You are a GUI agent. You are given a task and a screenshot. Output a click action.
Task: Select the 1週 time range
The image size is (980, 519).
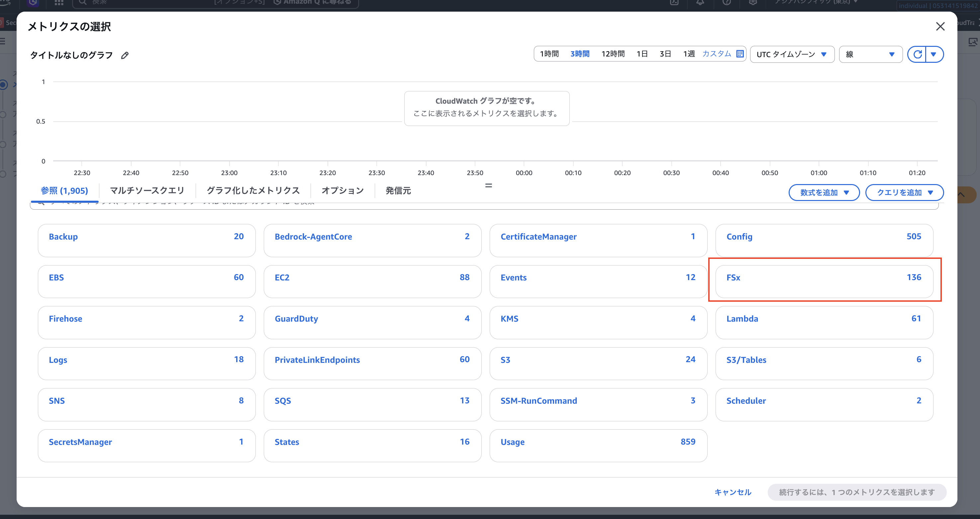[689, 54]
